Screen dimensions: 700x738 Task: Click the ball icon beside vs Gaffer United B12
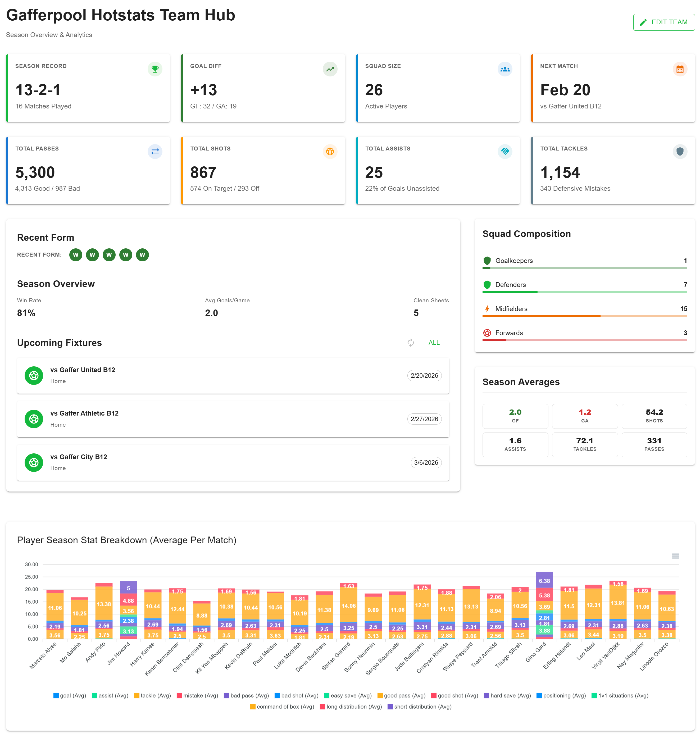point(34,376)
